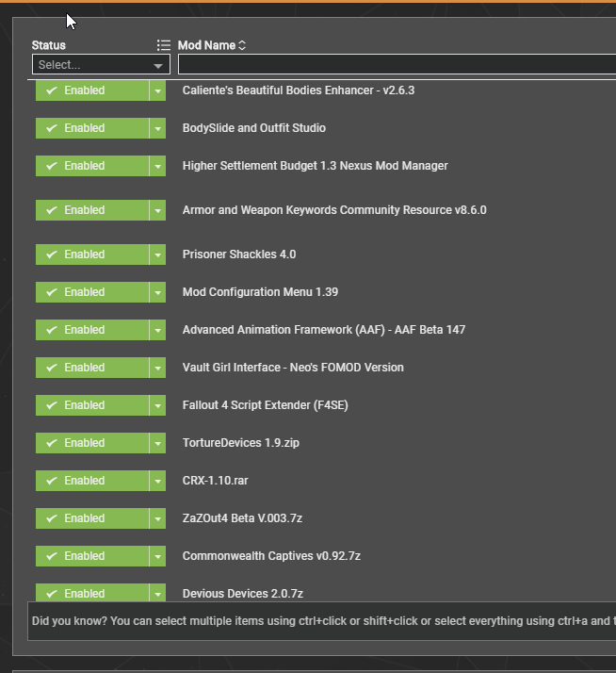Select Advanced Animation Framework (AAF) - AAF Beta 147
The height and width of the screenshot is (673, 616).
point(324,330)
